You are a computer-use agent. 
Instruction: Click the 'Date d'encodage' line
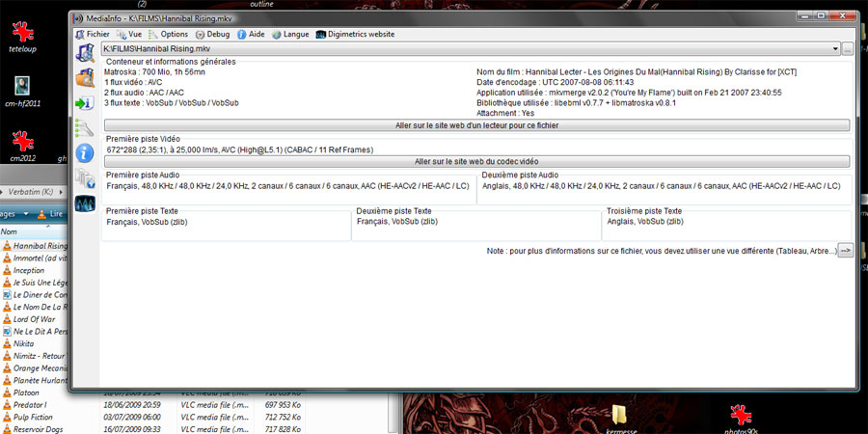coord(556,82)
